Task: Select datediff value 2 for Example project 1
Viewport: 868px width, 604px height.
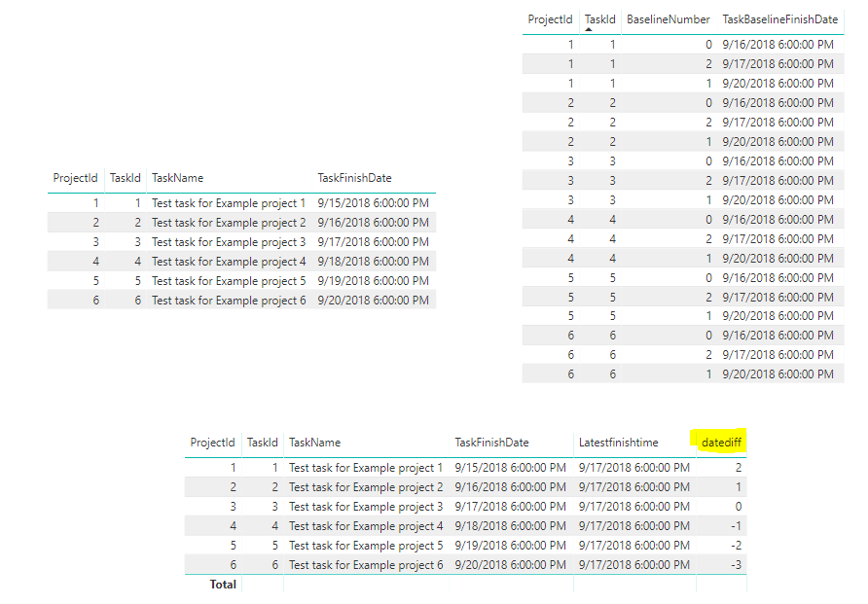Action: (739, 468)
